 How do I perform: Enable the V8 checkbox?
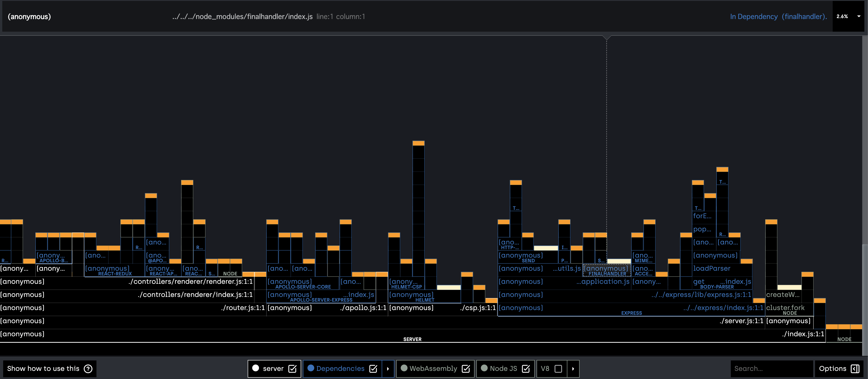558,369
